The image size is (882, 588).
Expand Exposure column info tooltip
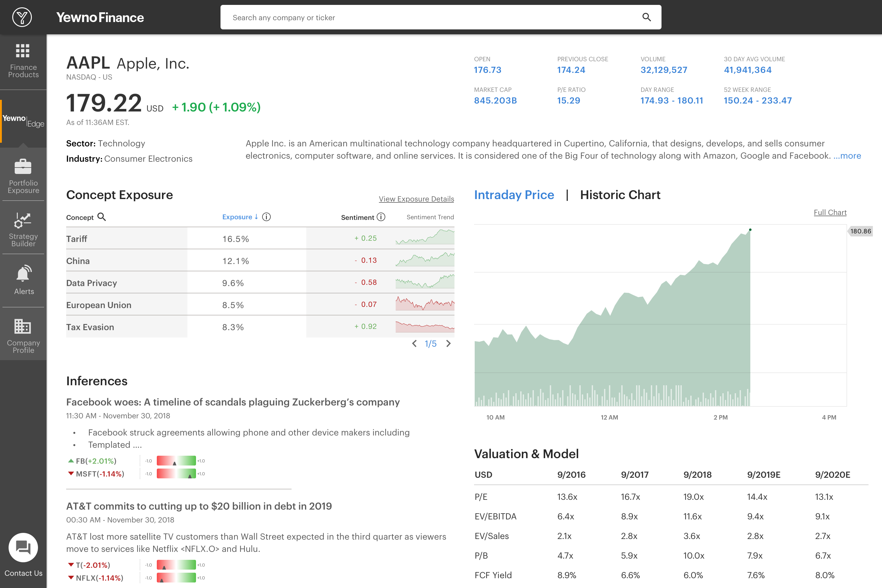click(x=265, y=217)
